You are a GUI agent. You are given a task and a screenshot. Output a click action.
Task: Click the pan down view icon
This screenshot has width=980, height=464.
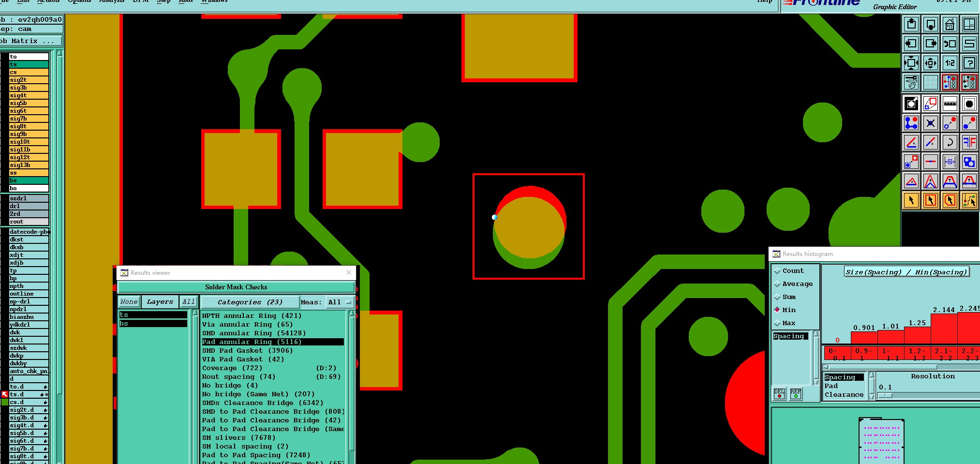click(x=930, y=24)
